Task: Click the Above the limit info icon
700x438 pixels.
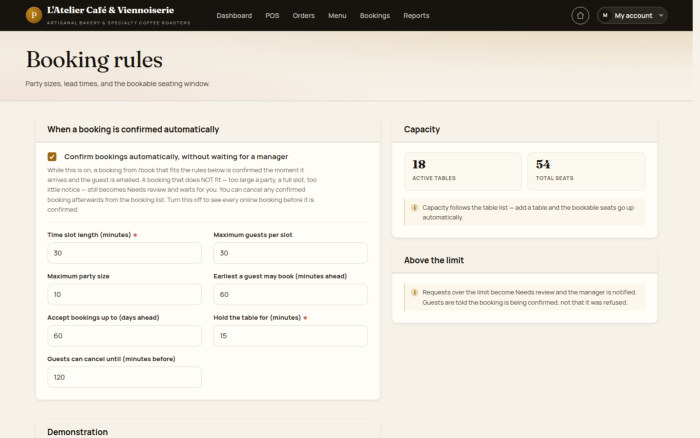Action: tap(414, 292)
